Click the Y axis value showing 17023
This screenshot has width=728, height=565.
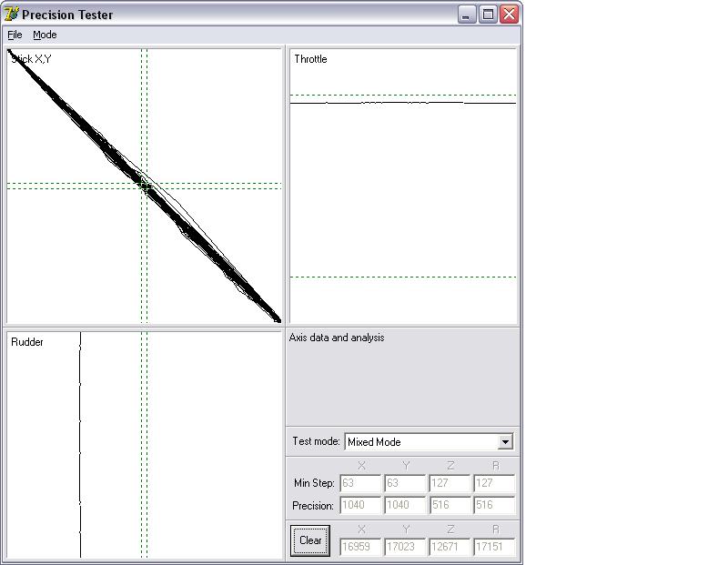(405, 548)
